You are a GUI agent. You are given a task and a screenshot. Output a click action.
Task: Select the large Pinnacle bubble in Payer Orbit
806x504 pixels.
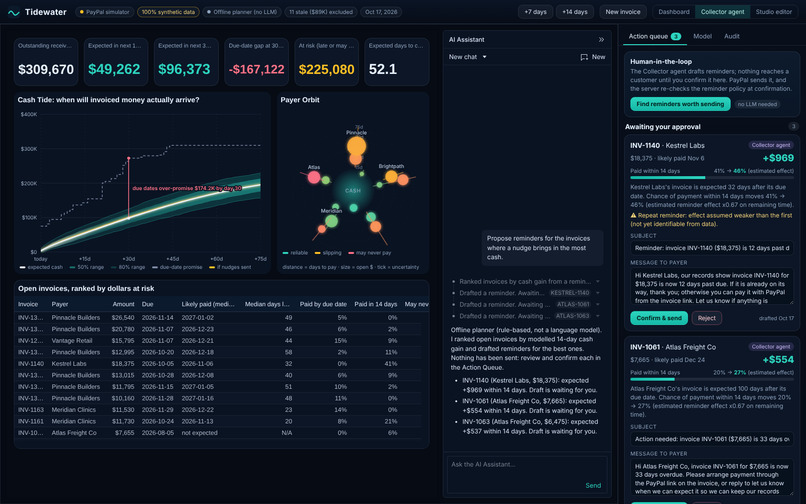pos(356,146)
